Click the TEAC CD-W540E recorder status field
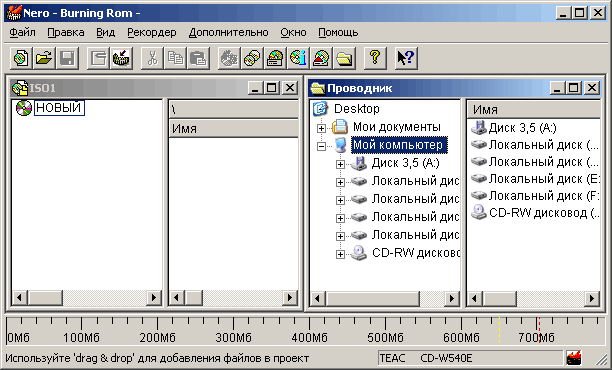The image size is (612, 370). (x=470, y=358)
